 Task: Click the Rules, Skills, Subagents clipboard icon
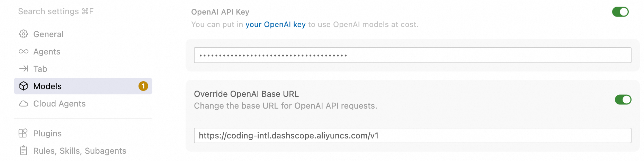click(x=24, y=151)
